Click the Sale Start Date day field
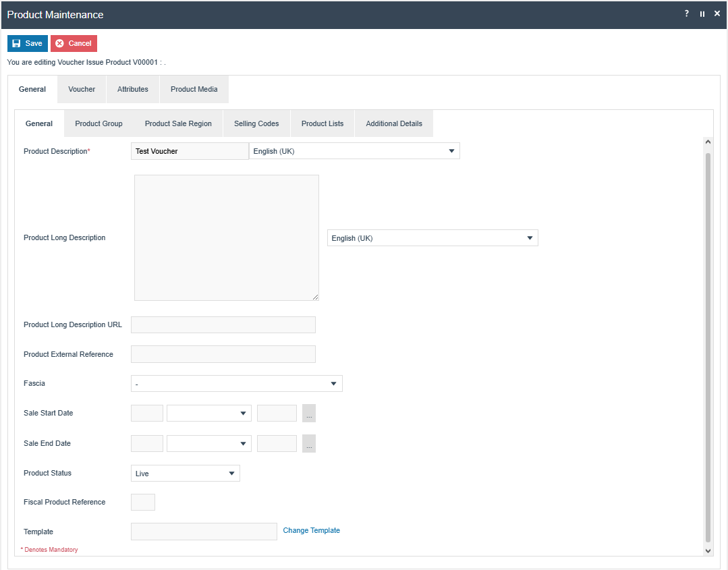728x570 pixels. click(147, 413)
